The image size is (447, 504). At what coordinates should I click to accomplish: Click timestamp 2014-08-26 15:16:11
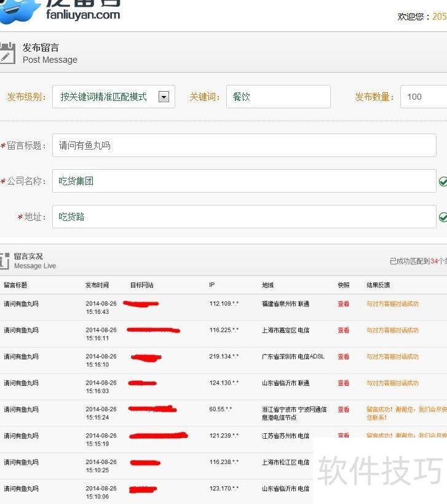click(101, 334)
